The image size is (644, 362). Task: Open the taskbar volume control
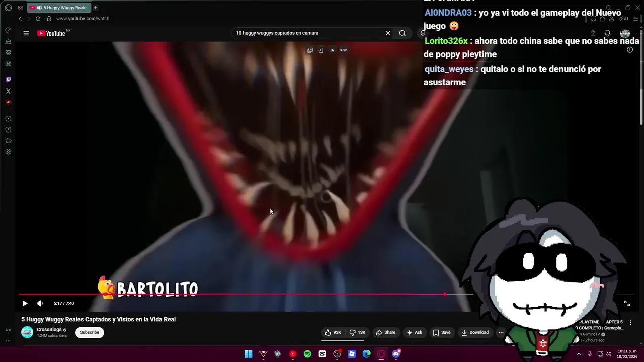point(608,354)
